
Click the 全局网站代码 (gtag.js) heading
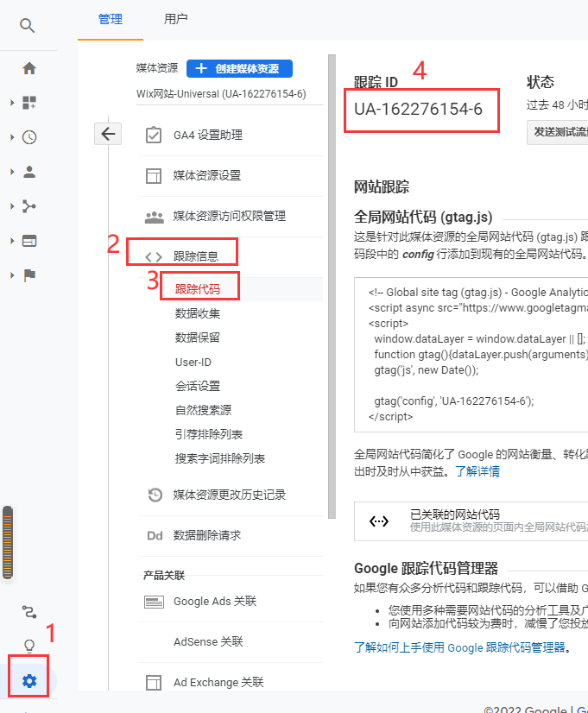[423, 217]
